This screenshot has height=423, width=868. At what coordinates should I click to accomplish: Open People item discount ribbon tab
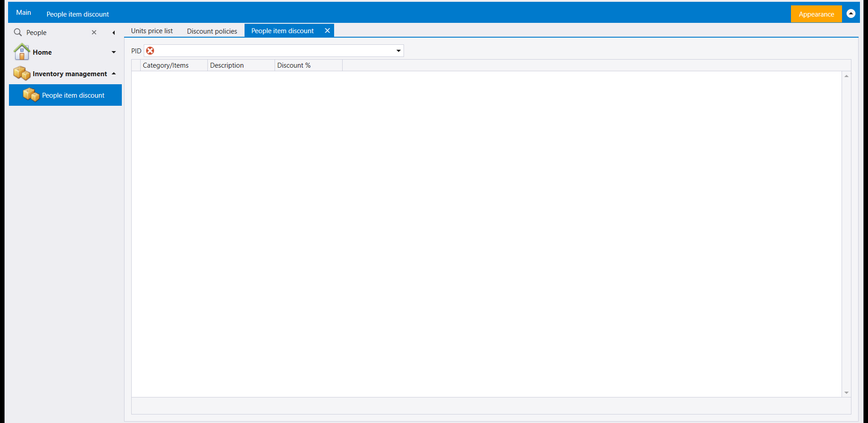pos(77,14)
